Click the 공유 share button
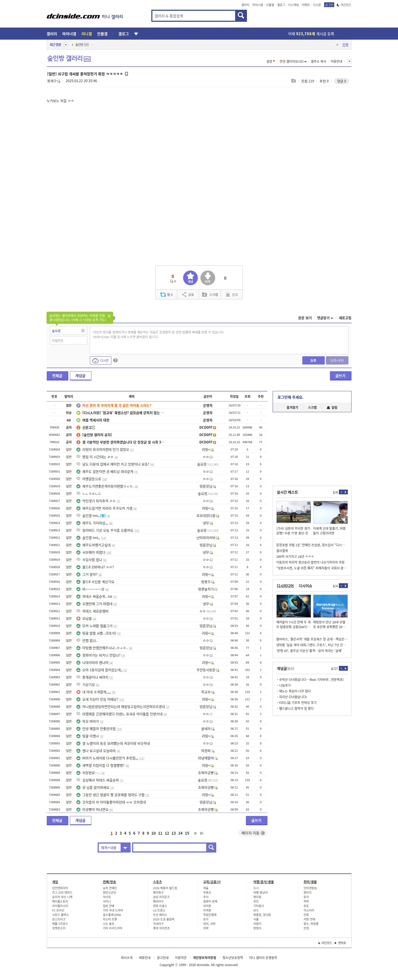This screenshot has height=980, width=398. (188, 294)
